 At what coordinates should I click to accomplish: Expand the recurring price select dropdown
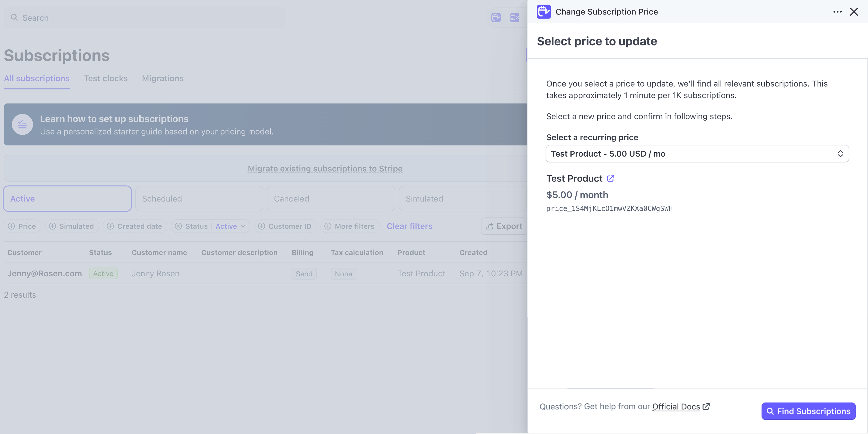tap(697, 154)
